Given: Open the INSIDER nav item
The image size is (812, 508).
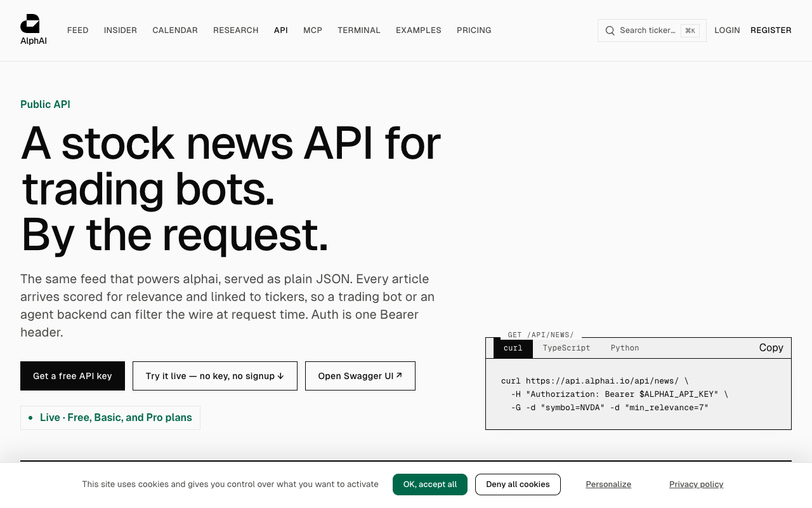Looking at the screenshot, I should click(x=121, y=30).
